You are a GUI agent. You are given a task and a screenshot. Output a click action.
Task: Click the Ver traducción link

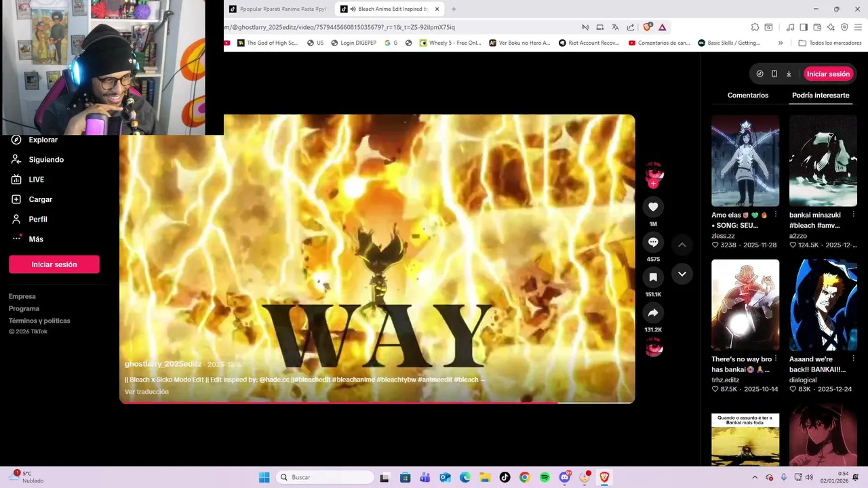tap(146, 392)
